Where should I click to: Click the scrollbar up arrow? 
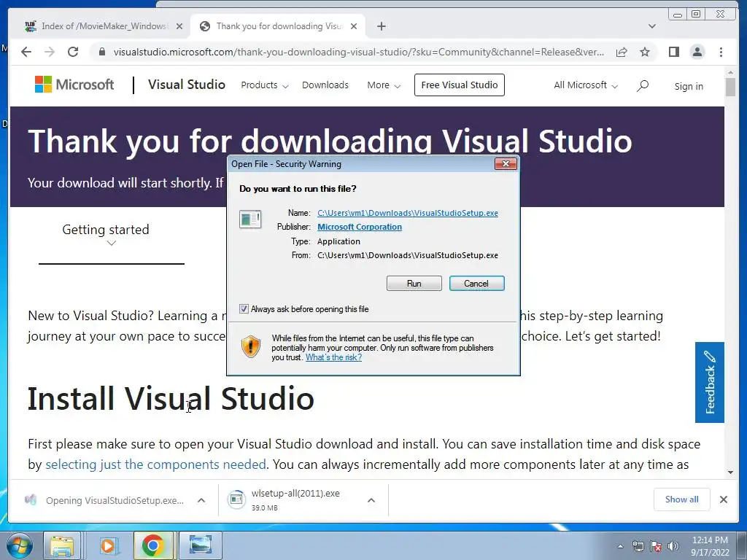tap(730, 72)
